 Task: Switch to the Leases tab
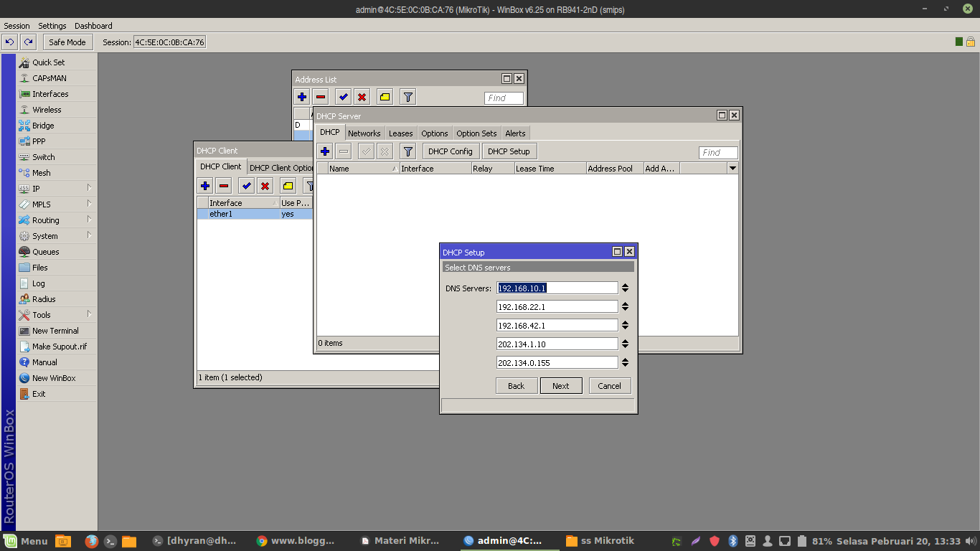(401, 133)
